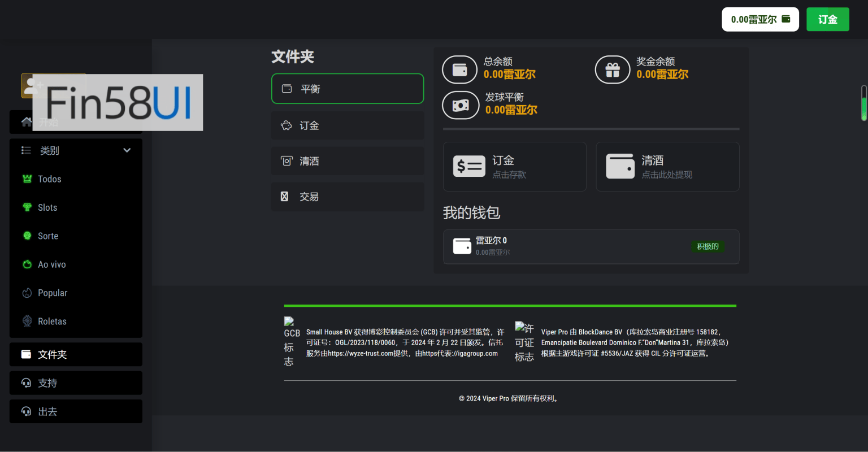Select 订金 piggy bank tab
868x452 pixels.
pyautogui.click(x=347, y=125)
